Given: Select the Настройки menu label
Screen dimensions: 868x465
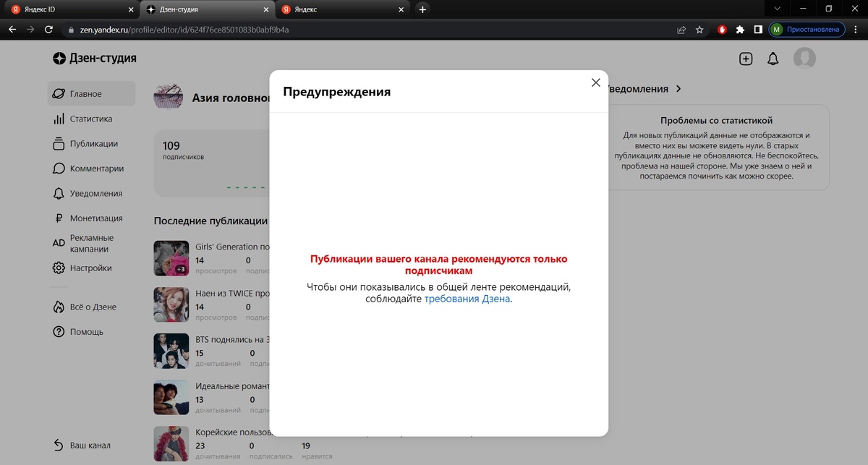Looking at the screenshot, I should pyautogui.click(x=91, y=268).
